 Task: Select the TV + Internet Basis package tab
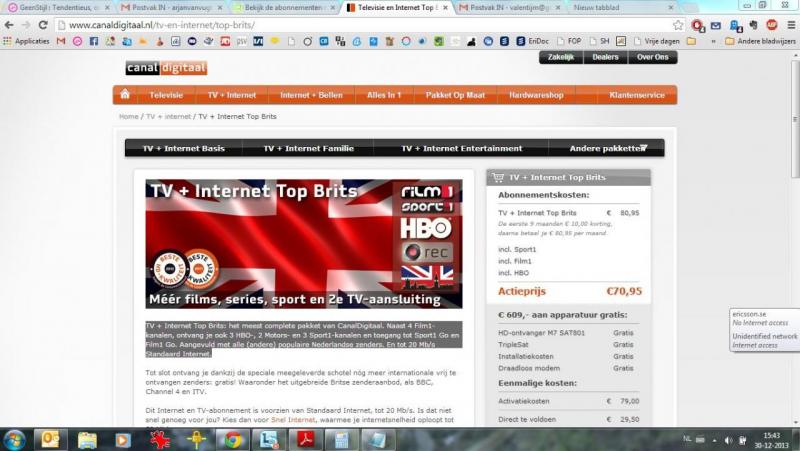(x=184, y=148)
